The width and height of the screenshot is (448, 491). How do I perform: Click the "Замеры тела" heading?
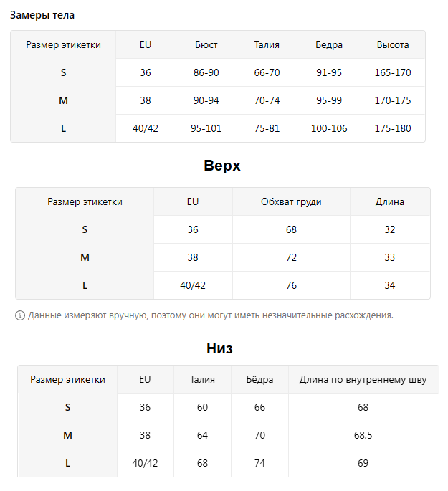[42, 15]
